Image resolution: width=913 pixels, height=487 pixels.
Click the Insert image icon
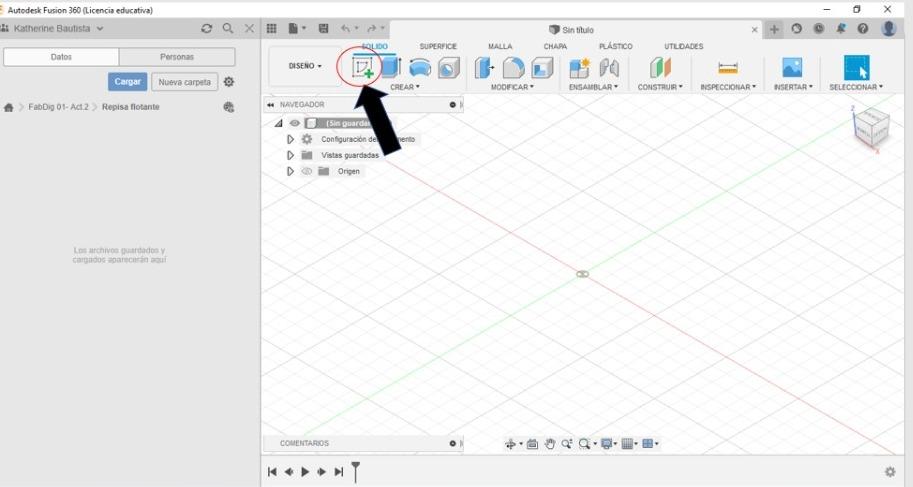point(792,68)
